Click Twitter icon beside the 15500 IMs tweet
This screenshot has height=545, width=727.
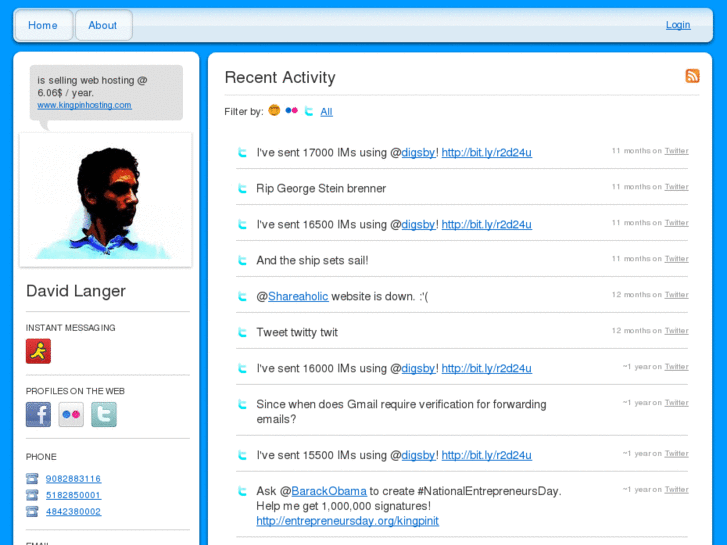(x=242, y=455)
